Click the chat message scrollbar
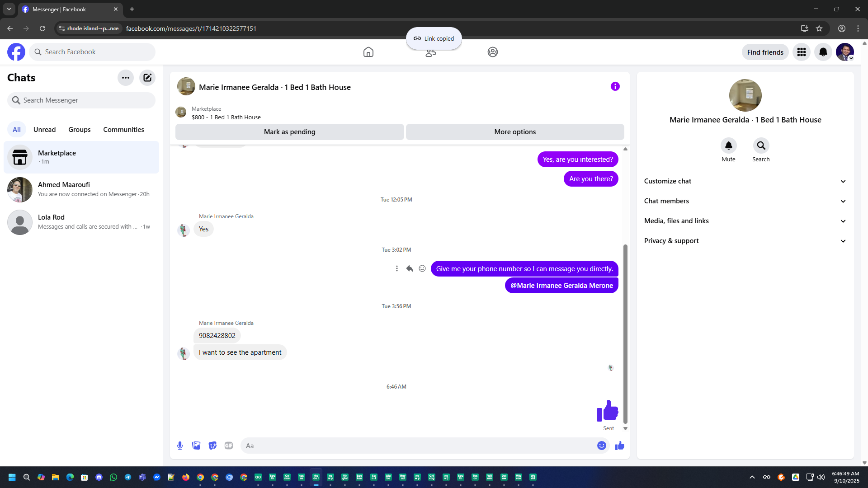 [625, 334]
